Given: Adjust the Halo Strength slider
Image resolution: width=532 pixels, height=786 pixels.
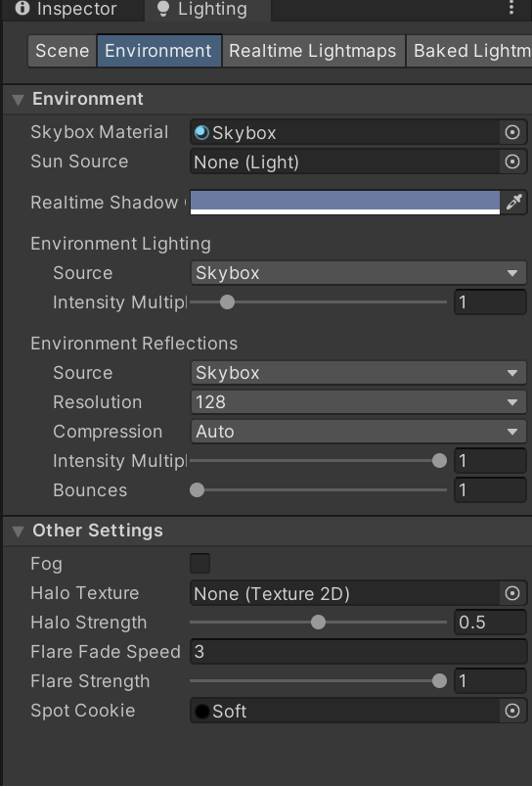Looking at the screenshot, I should (318, 623).
